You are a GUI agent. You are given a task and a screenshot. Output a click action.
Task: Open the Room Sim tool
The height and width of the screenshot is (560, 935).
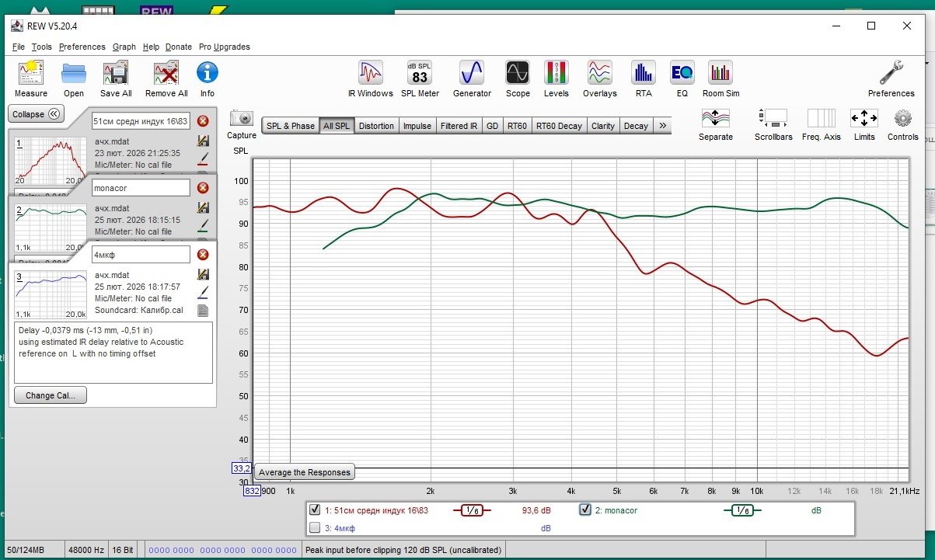coord(720,79)
